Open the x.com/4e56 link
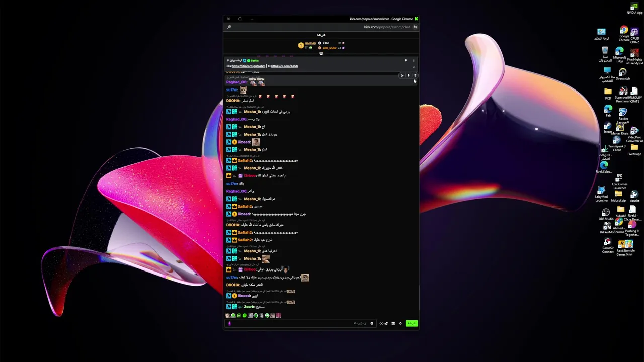 284,66
